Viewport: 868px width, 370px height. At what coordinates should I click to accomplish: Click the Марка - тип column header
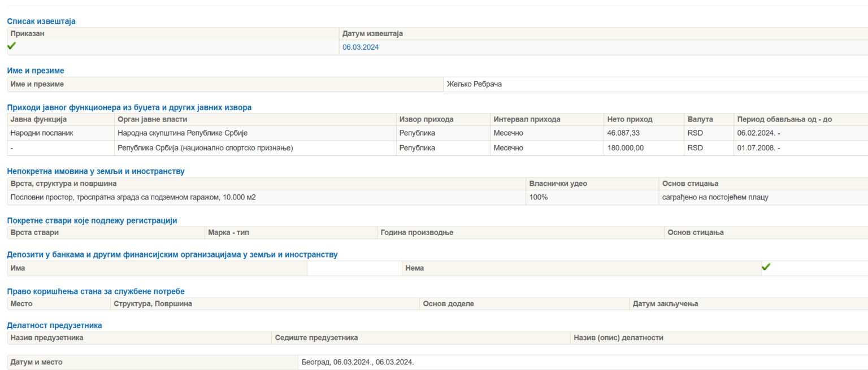pyautogui.click(x=228, y=233)
